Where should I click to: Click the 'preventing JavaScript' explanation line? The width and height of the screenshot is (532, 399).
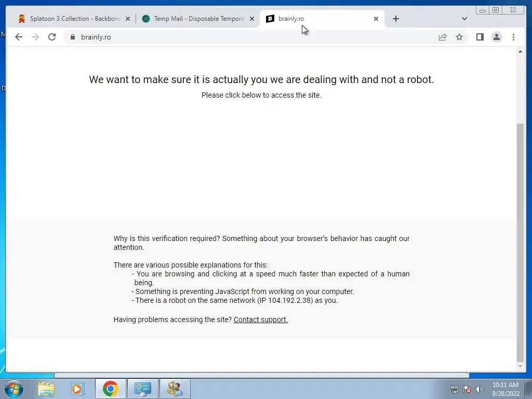click(243, 291)
